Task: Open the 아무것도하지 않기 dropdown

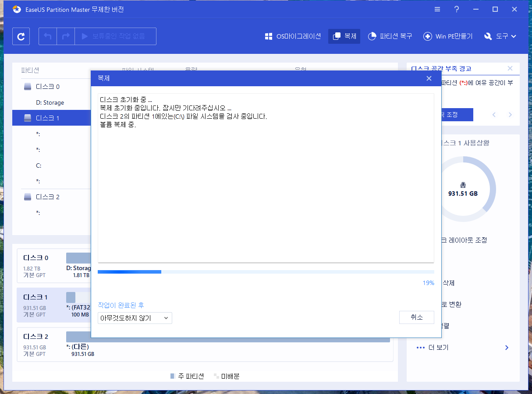Action: tap(135, 318)
